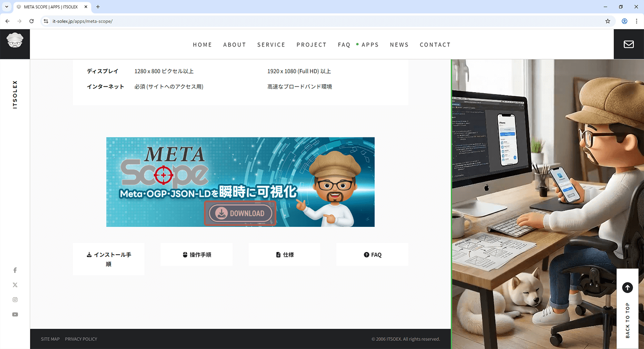Open the インストール手順 button
The image size is (644, 349).
tap(109, 259)
